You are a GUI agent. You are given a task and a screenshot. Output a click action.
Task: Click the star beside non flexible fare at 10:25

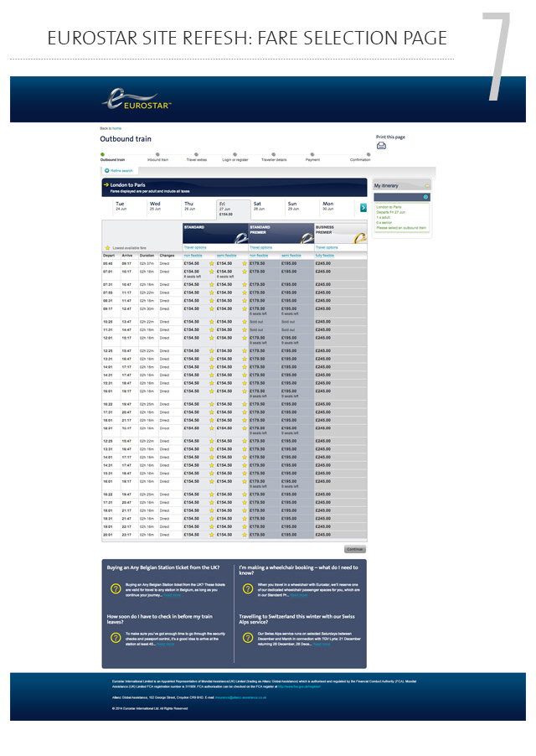click(x=211, y=322)
